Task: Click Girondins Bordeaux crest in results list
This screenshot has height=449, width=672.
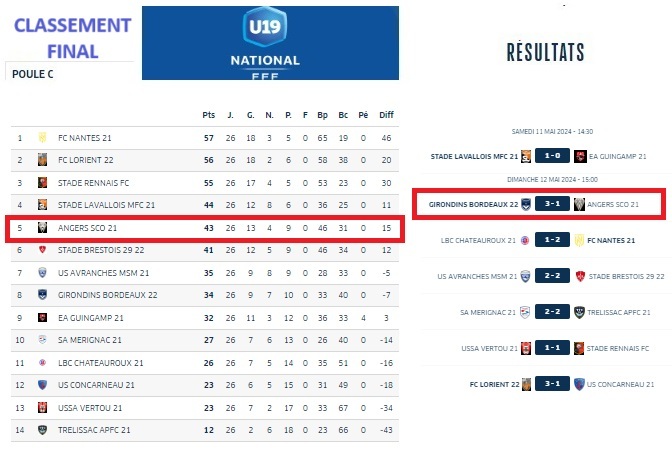Action: coord(527,204)
